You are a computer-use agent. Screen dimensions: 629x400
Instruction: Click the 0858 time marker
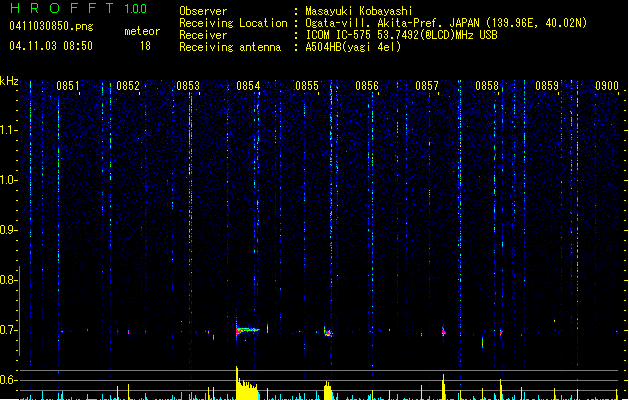(487, 86)
